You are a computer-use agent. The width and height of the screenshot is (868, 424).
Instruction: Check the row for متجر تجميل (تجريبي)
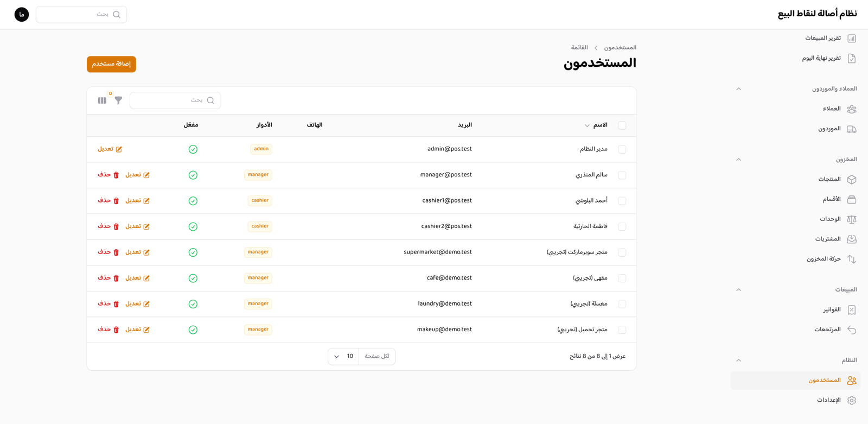(622, 330)
